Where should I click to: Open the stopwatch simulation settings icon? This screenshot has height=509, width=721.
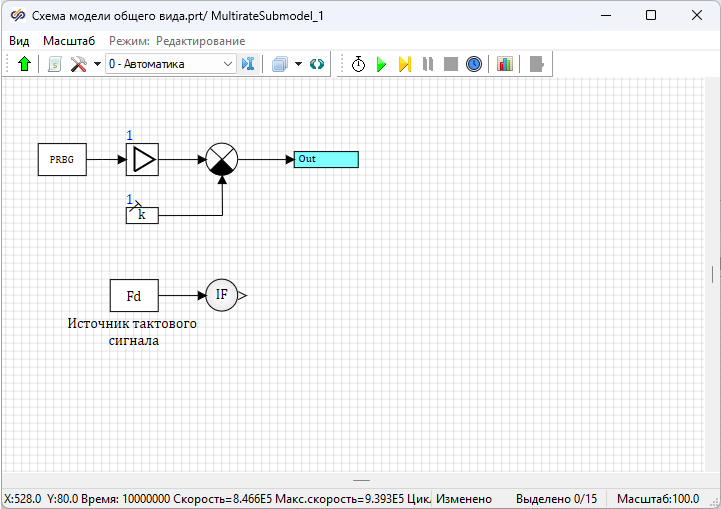click(358, 64)
